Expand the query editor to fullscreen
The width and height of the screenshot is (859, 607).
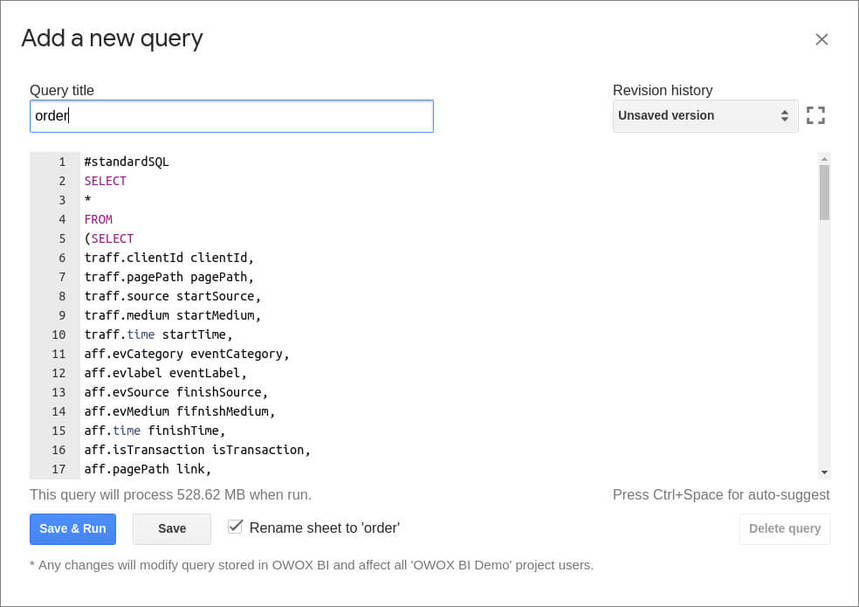click(816, 115)
